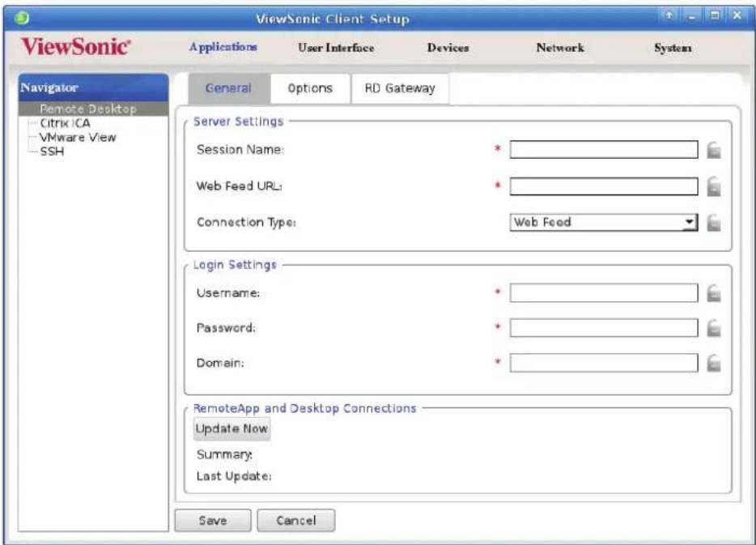
Task: Focus the Session Name input field
Action: (604, 150)
